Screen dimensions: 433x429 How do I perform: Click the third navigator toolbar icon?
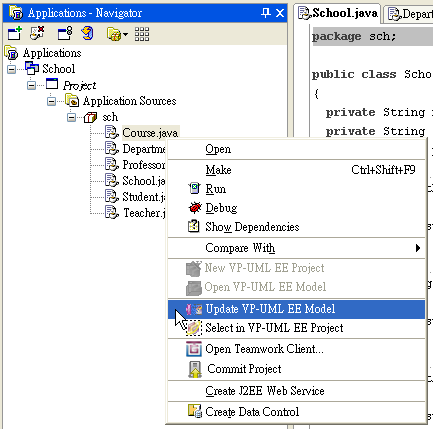65,34
